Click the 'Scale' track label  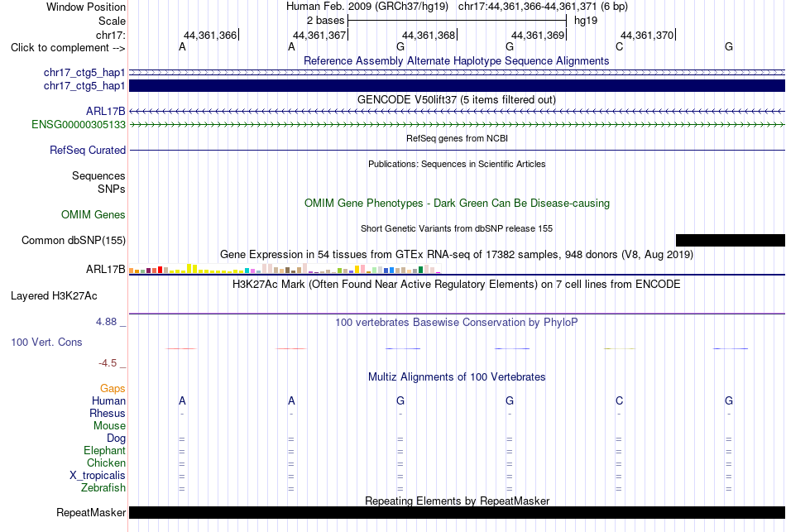point(112,21)
